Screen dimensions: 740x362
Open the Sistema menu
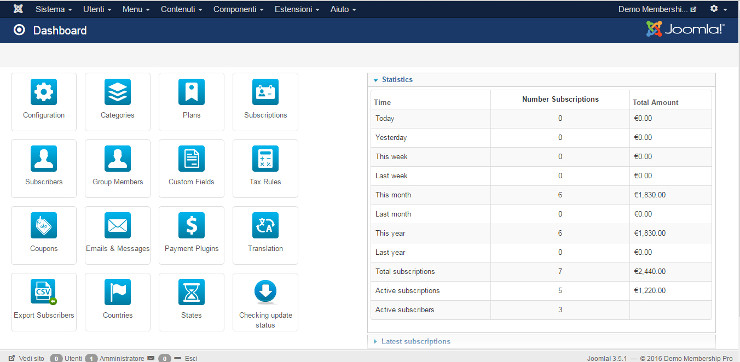point(53,9)
